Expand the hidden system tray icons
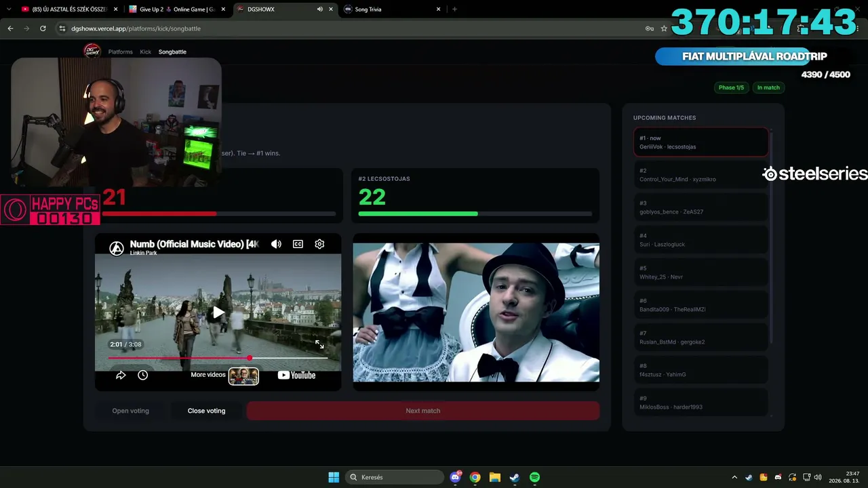The image size is (868, 488). coord(734,477)
